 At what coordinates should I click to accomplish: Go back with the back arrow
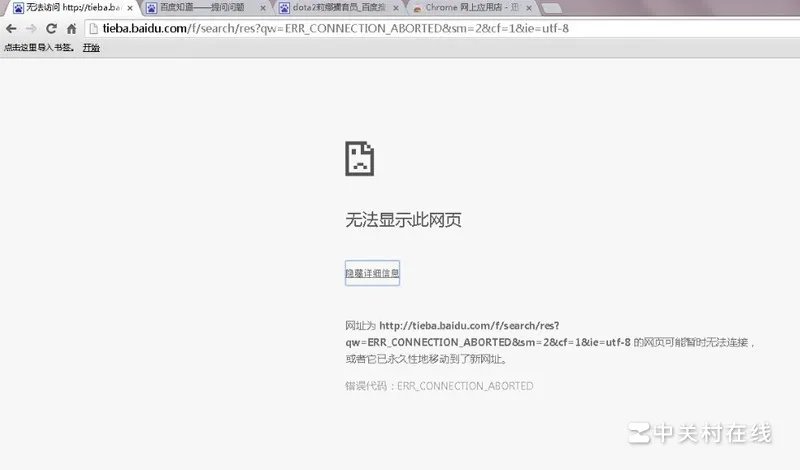pos(11,29)
